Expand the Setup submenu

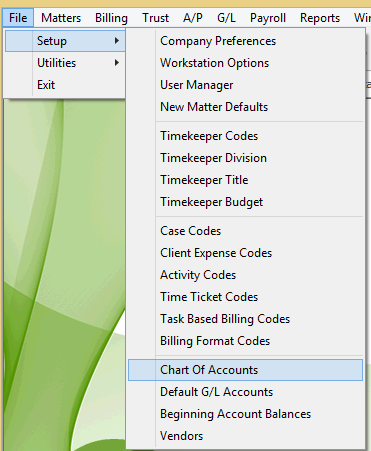click(65, 41)
